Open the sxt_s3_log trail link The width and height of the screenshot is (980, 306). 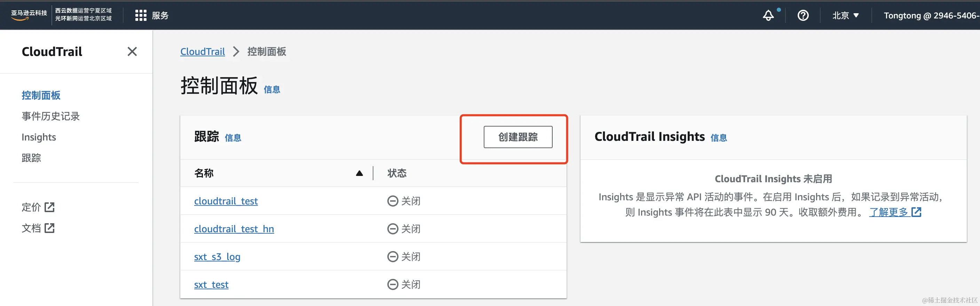point(217,257)
